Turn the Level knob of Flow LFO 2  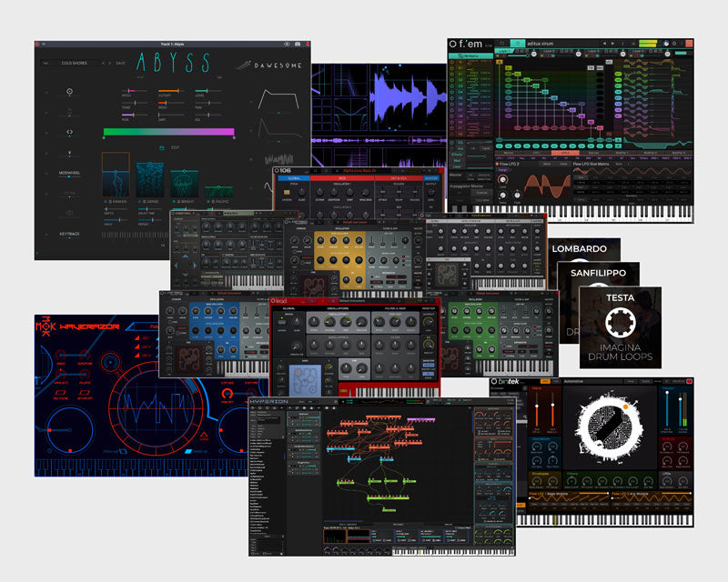click(x=503, y=180)
